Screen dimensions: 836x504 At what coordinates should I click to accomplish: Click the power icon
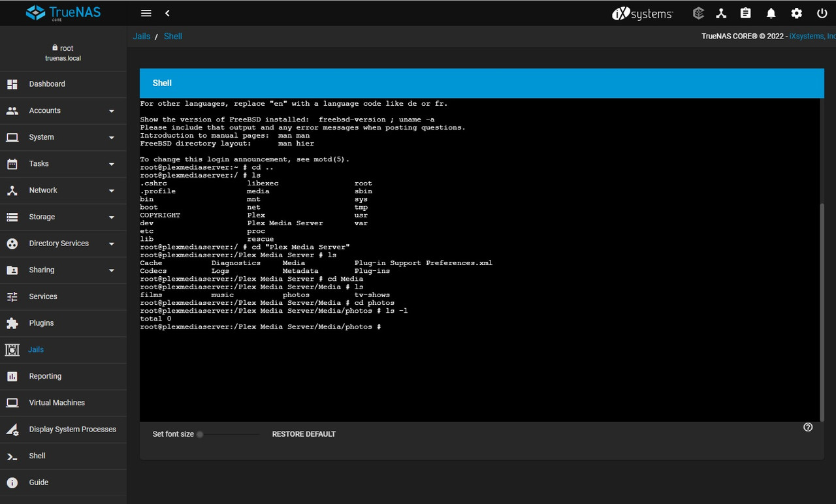[822, 13]
